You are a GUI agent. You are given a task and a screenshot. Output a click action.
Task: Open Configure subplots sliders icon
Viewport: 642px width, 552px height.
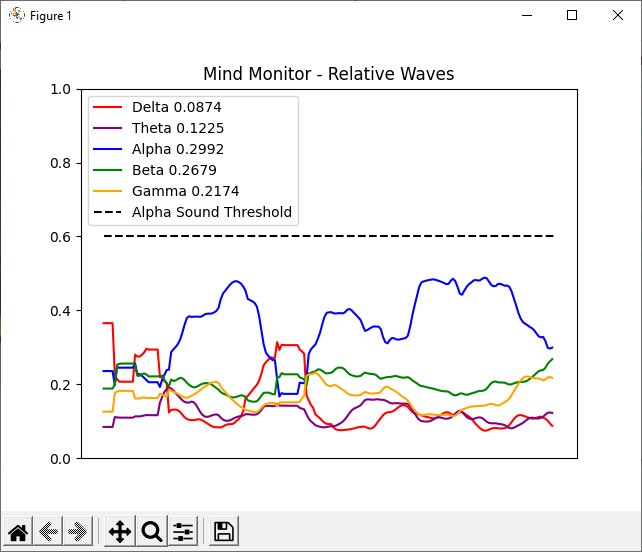pos(183,532)
